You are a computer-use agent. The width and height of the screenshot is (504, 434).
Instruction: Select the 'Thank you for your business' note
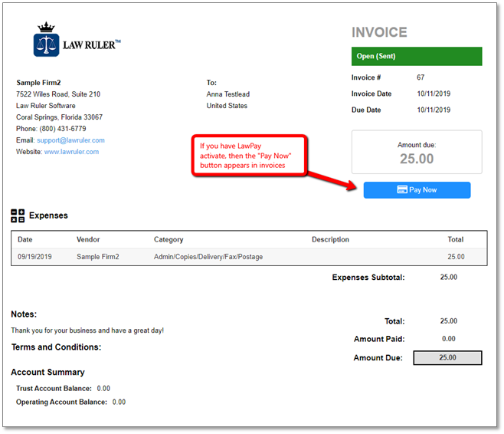(87, 330)
